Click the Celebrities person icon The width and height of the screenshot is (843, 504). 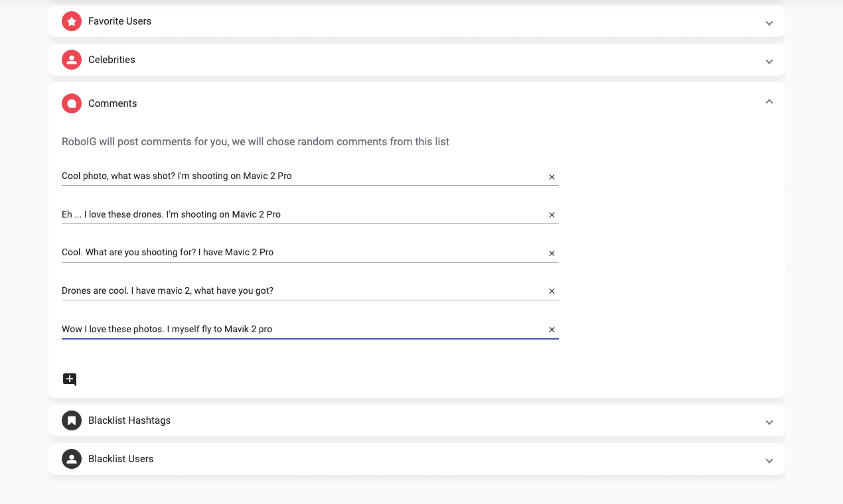coord(72,60)
